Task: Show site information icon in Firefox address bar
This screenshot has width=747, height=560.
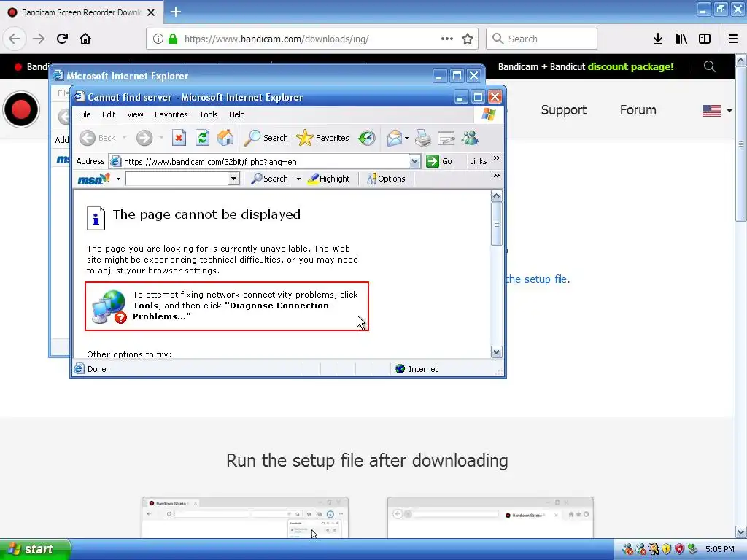Action: (158, 39)
